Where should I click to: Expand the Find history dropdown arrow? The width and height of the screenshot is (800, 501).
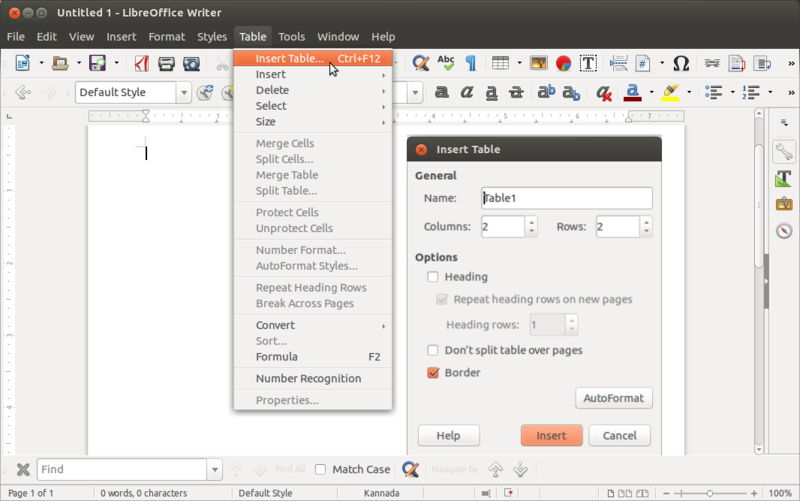(x=215, y=469)
